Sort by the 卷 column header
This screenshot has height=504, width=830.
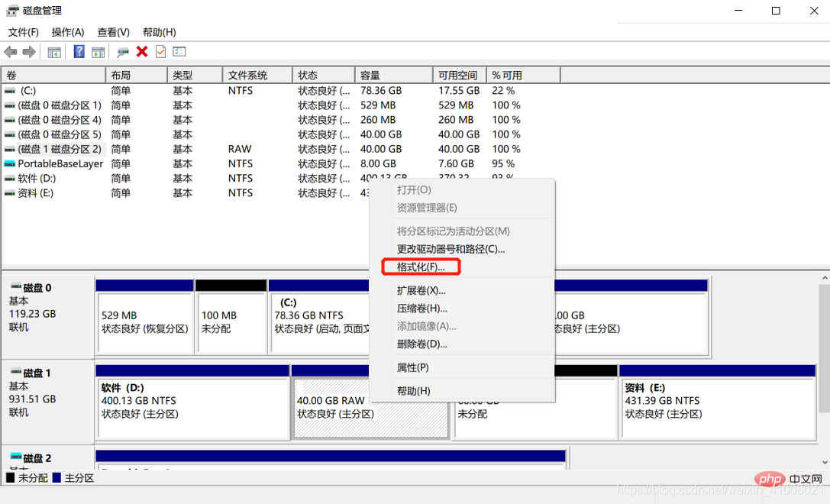point(53,75)
